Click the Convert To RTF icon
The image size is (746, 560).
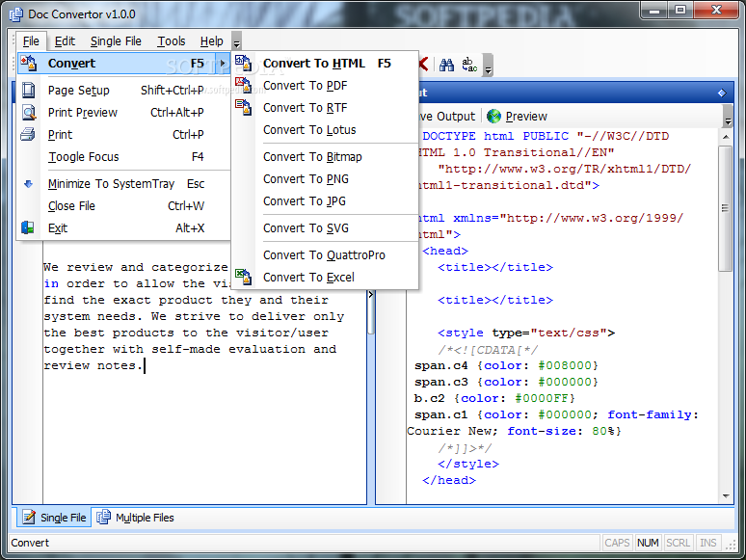pos(244,108)
